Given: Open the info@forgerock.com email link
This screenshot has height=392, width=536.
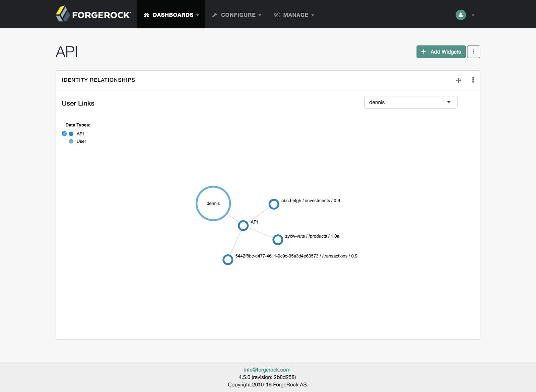Looking at the screenshot, I should (x=267, y=370).
